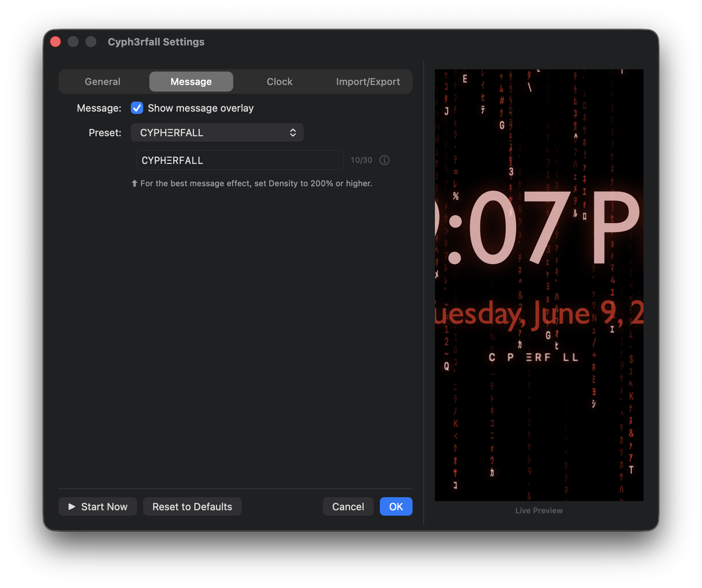Screen dimensions: 702x588
Task: Open the Clock tab
Action: click(x=280, y=82)
